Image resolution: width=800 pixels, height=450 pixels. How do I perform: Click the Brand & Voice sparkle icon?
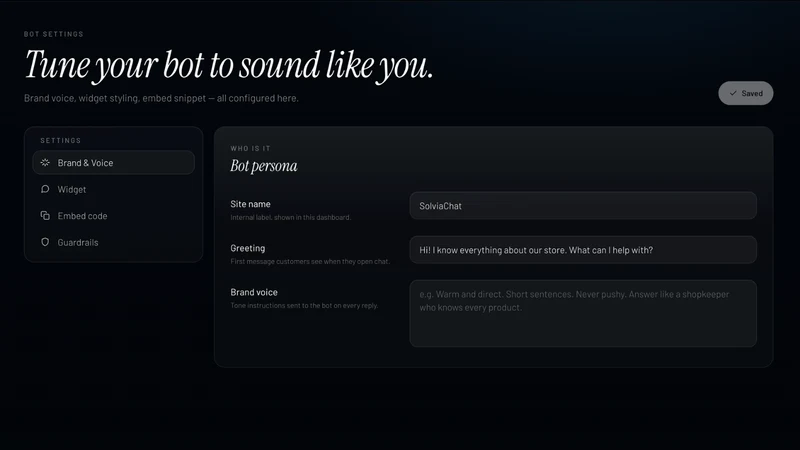[x=45, y=163]
